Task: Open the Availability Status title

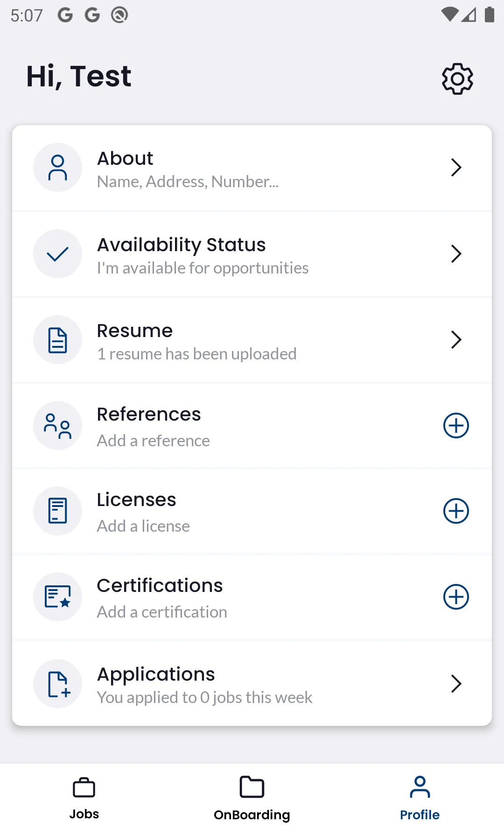Action: [182, 246]
